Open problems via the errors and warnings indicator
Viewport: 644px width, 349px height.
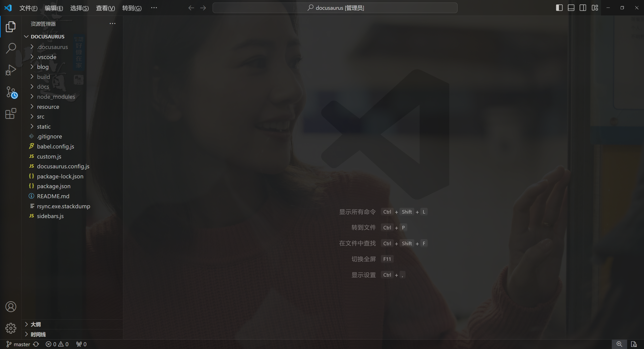57,344
